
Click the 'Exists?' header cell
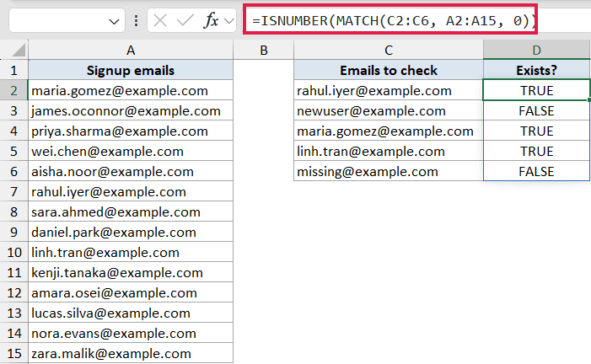point(536,70)
